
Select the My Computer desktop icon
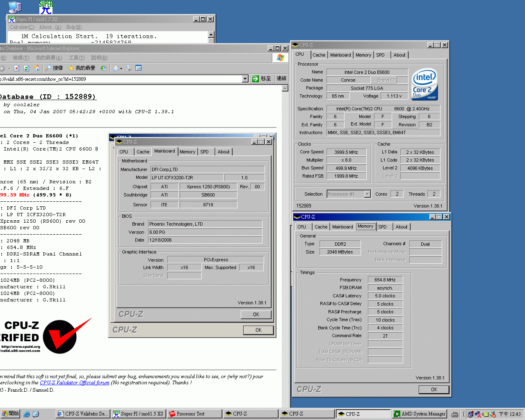(15, 7)
